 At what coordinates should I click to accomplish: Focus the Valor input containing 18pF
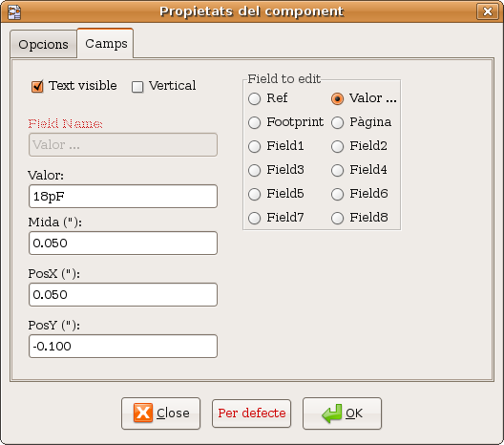123,196
